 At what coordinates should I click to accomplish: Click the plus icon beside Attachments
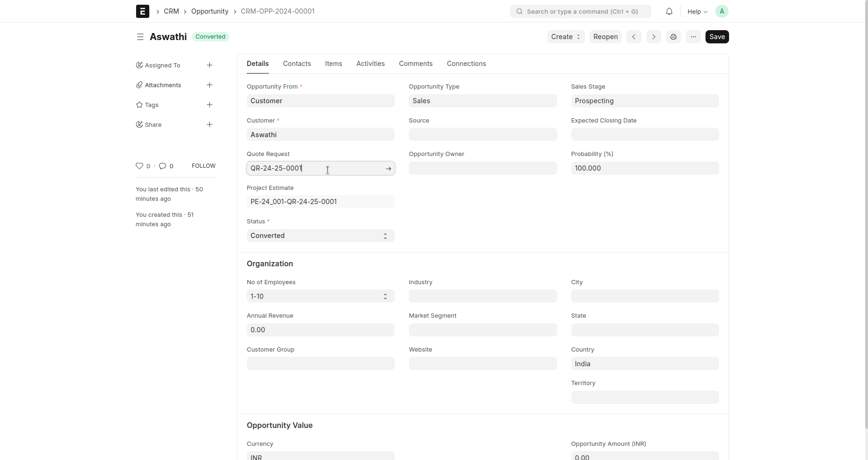(x=210, y=85)
